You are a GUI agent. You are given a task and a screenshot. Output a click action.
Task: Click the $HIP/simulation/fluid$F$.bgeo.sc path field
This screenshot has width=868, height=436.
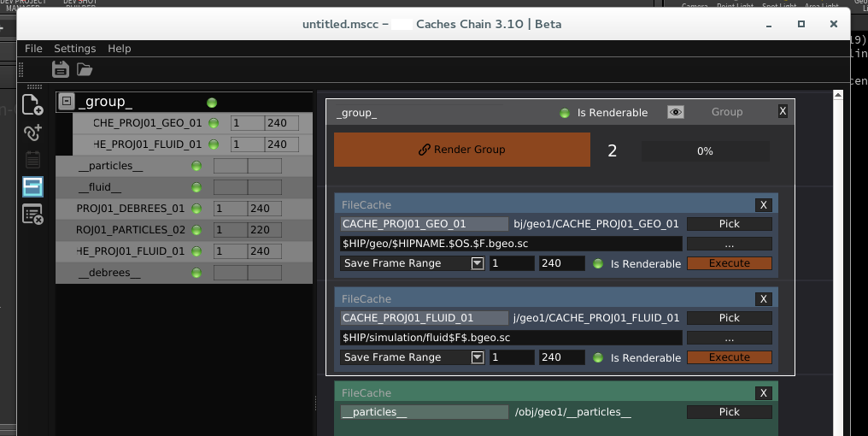[510, 338]
